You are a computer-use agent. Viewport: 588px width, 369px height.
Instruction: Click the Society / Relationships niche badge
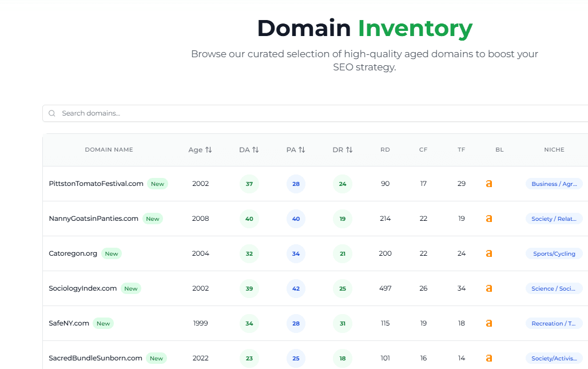[x=554, y=219]
